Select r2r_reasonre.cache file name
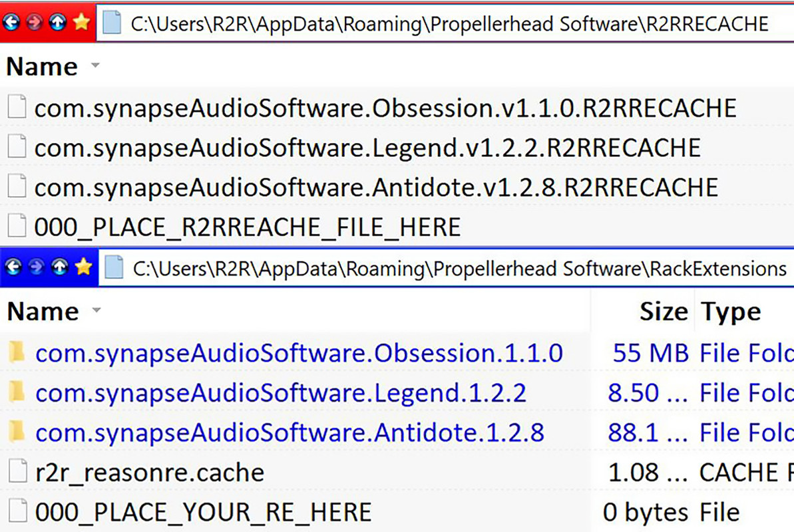 point(150,472)
